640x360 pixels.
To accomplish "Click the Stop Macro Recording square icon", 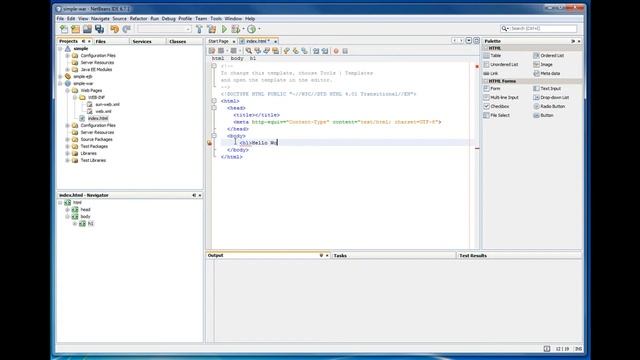I will [x=345, y=51].
